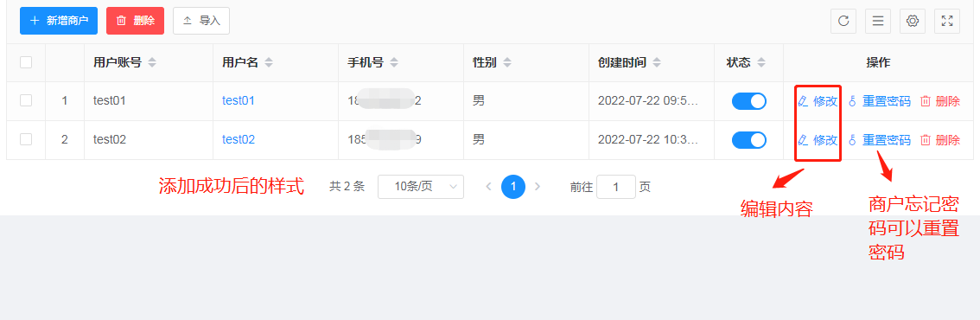Expand the 10条/页 page size dropdown

click(x=421, y=186)
